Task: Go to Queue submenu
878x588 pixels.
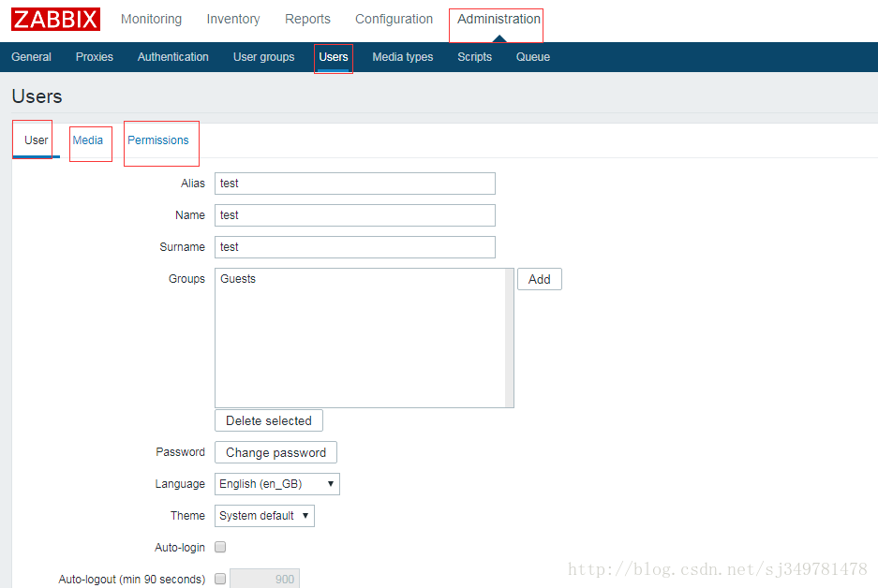Action: point(532,57)
